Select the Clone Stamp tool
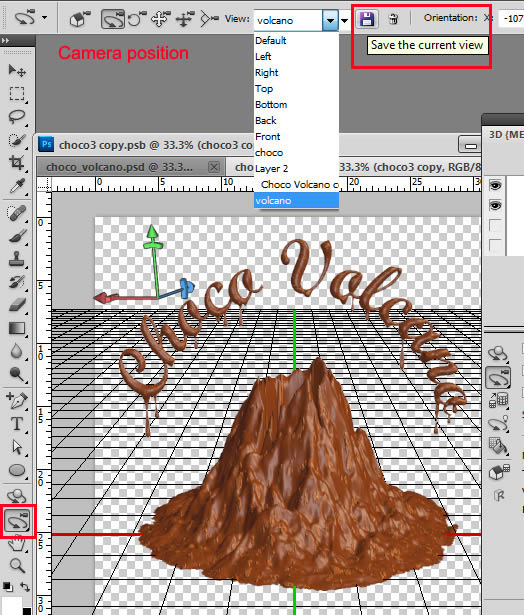Screen dimensions: 524x615 coord(17,259)
